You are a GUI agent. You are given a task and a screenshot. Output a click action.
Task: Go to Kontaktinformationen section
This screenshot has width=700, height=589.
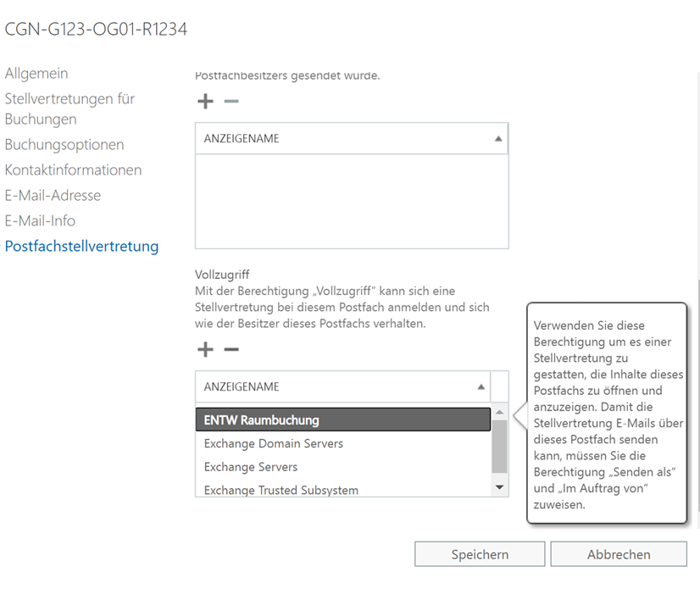point(73,170)
